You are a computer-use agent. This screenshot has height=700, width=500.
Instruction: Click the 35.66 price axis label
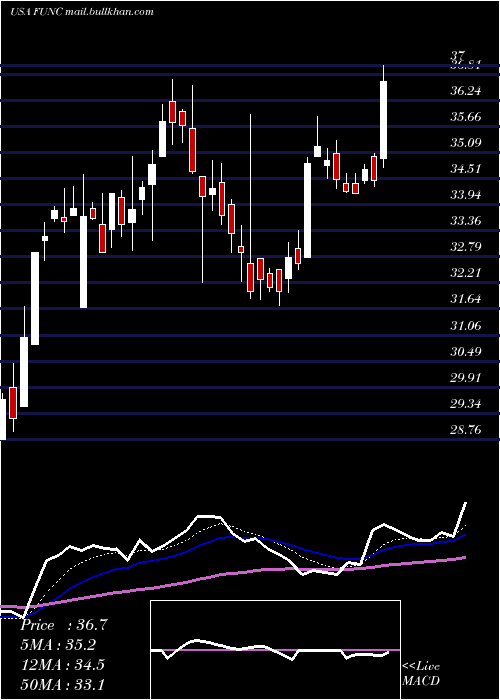click(x=466, y=117)
